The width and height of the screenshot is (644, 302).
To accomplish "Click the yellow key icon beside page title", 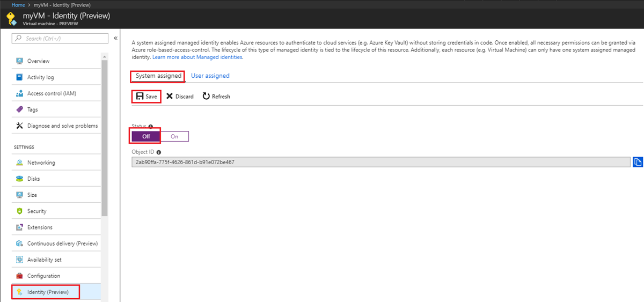I will 11,19.
